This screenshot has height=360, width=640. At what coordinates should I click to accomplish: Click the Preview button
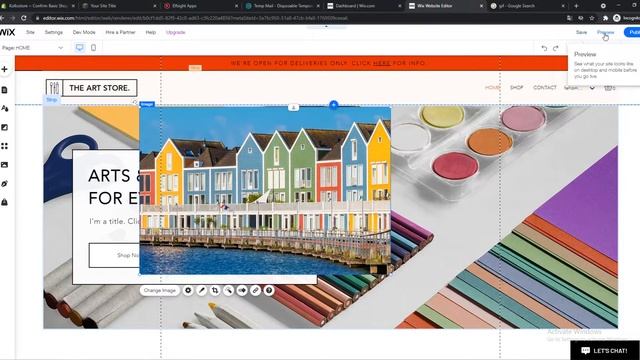pyautogui.click(x=605, y=32)
